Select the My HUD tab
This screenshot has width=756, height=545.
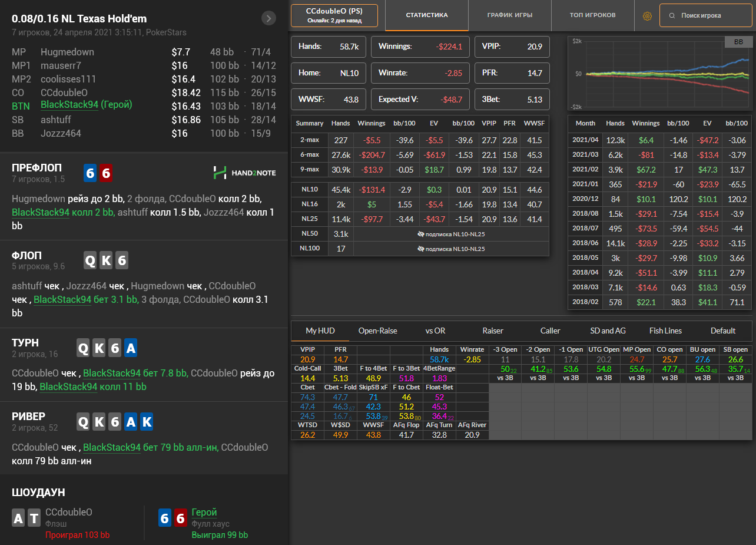pos(320,331)
